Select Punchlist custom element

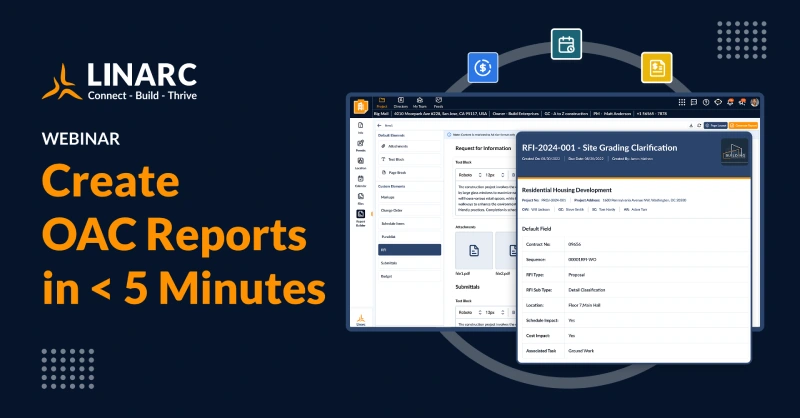pos(409,237)
